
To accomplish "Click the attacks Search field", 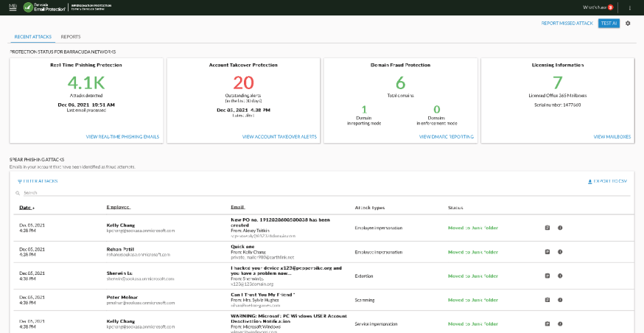I will pyautogui.click(x=326, y=192).
